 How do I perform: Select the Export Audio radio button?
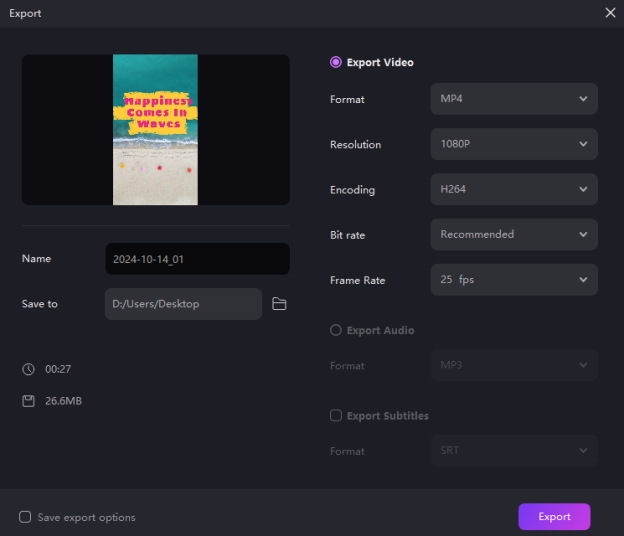point(336,330)
